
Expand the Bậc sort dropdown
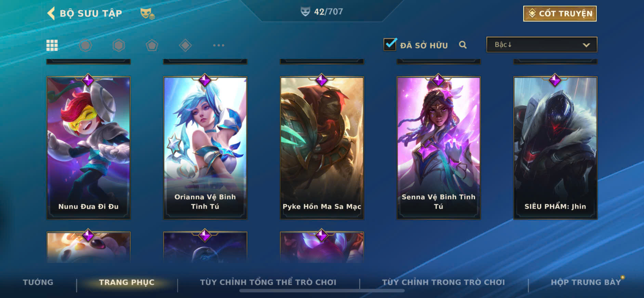(x=542, y=45)
